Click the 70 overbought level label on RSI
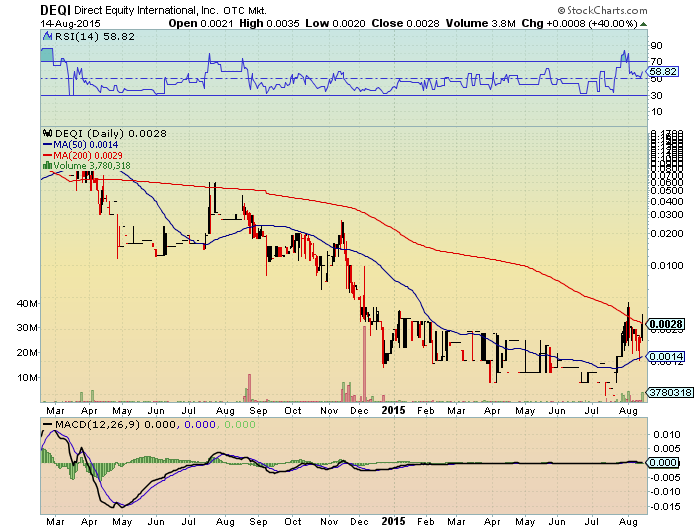This screenshot has height=530, width=700. (x=656, y=62)
